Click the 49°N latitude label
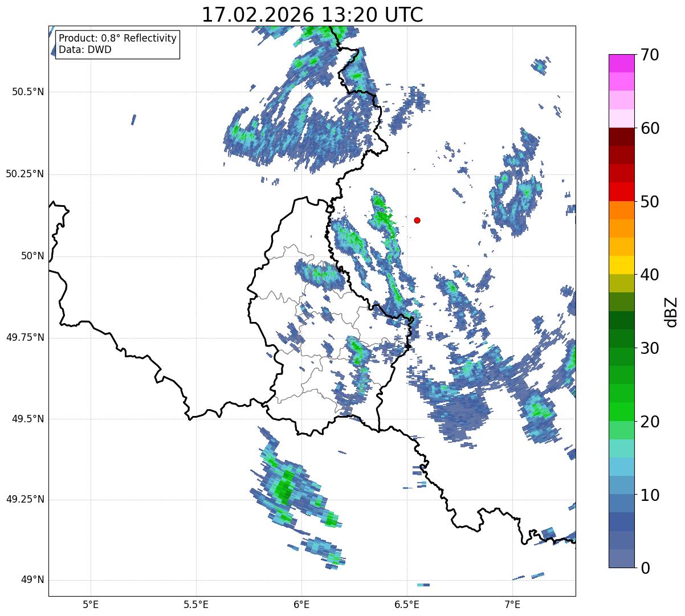 pos(32,580)
